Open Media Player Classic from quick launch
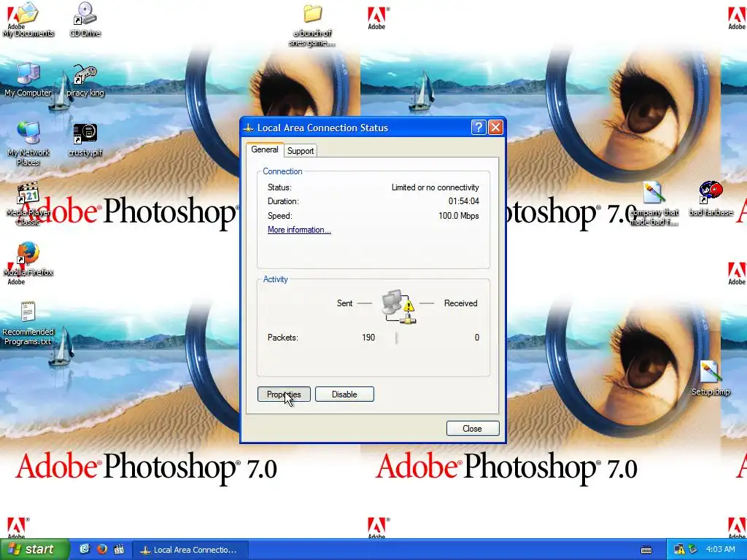Image resolution: width=747 pixels, height=560 pixels. click(119, 550)
